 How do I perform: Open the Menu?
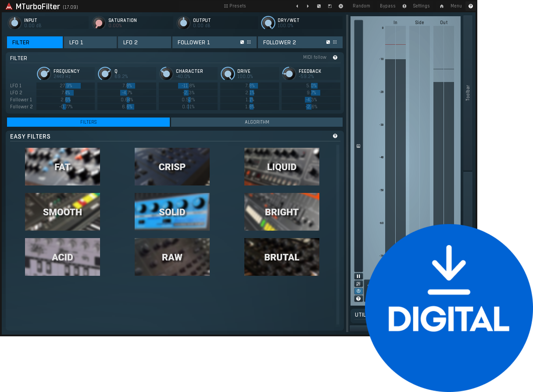pos(456,6)
